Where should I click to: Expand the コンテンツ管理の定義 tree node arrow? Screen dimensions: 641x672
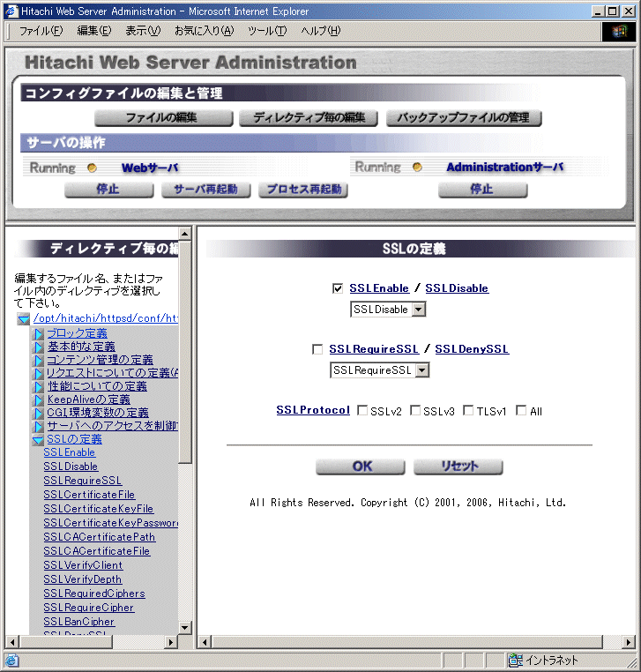coord(39,361)
